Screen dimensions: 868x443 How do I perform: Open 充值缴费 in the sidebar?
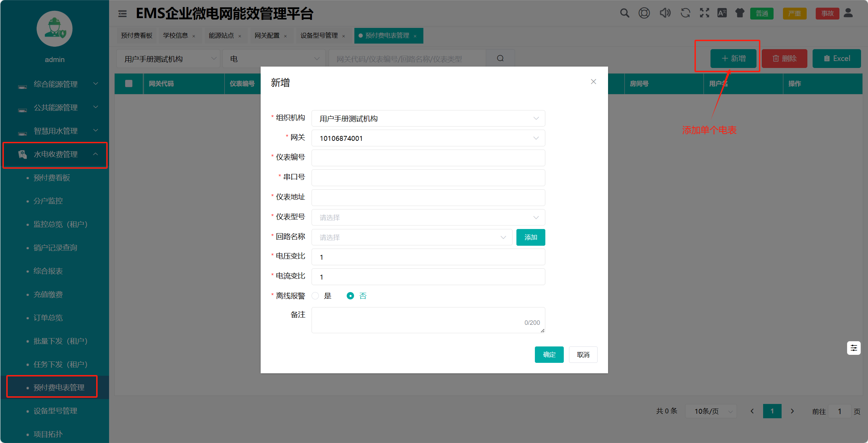point(48,295)
